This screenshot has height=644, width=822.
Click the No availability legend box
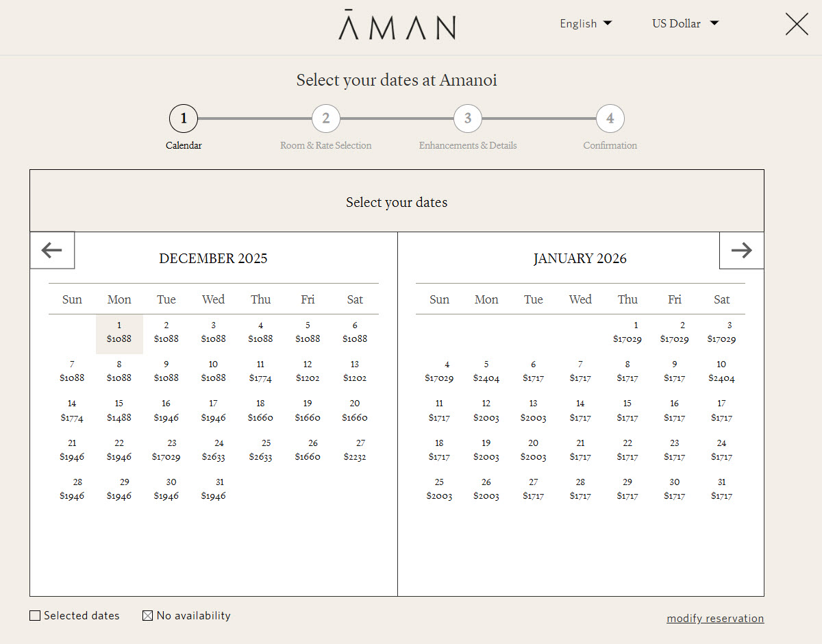click(x=147, y=616)
